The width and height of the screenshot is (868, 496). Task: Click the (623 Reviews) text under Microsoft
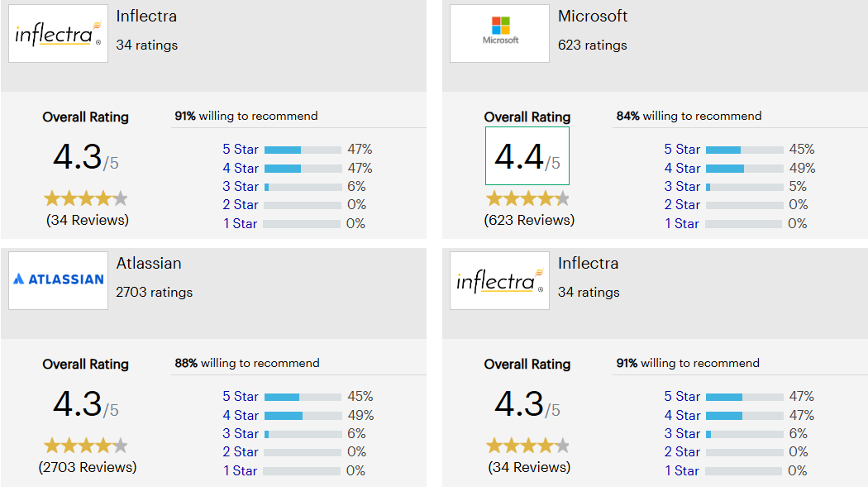coord(529,220)
